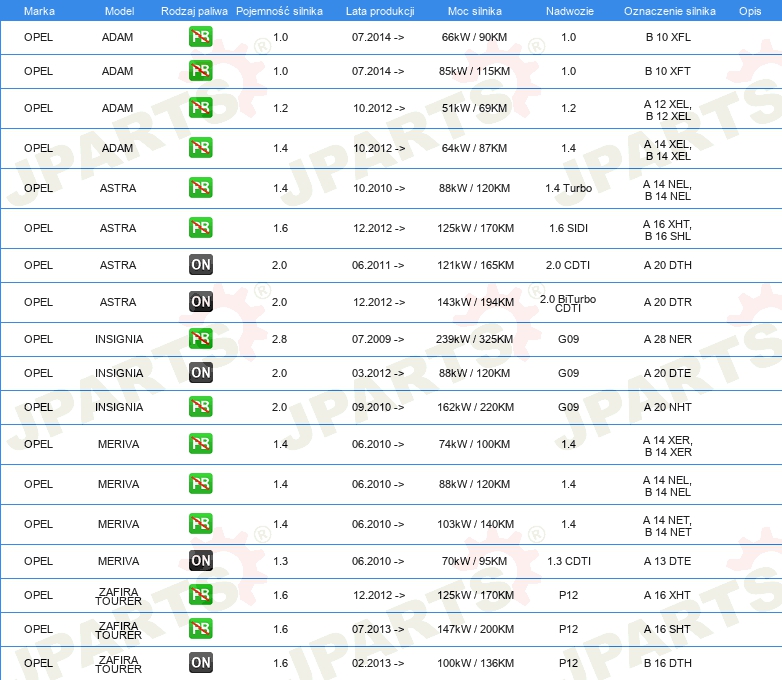The height and width of the screenshot is (680, 782).
Task: Click the ON diesel icon for Astra A 20 DTH
Action: [201, 265]
